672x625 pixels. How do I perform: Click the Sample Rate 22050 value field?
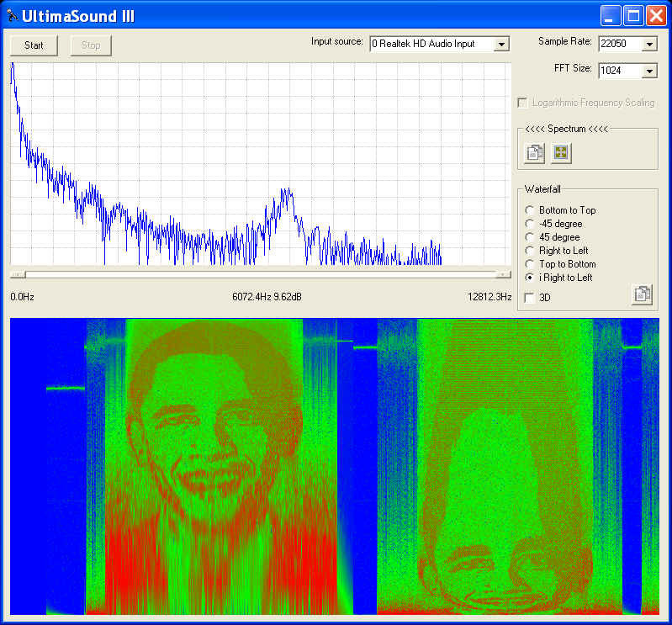point(620,44)
